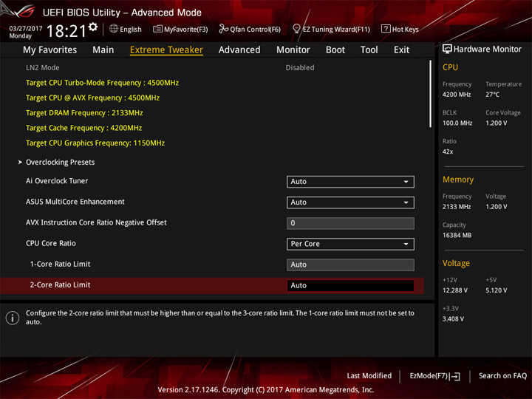Select the Extreme Tweaker tab
The height and width of the screenshot is (399, 532).
click(x=166, y=50)
